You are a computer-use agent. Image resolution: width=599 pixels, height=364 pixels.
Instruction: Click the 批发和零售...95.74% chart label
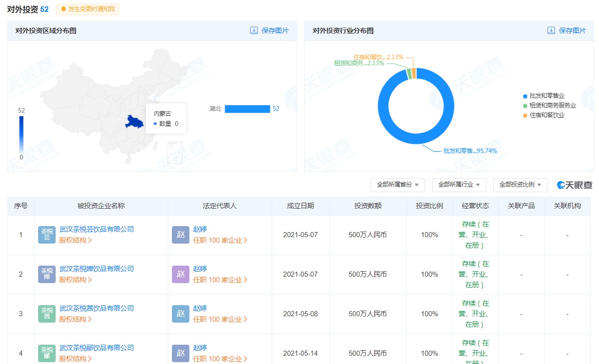pyautogui.click(x=470, y=151)
